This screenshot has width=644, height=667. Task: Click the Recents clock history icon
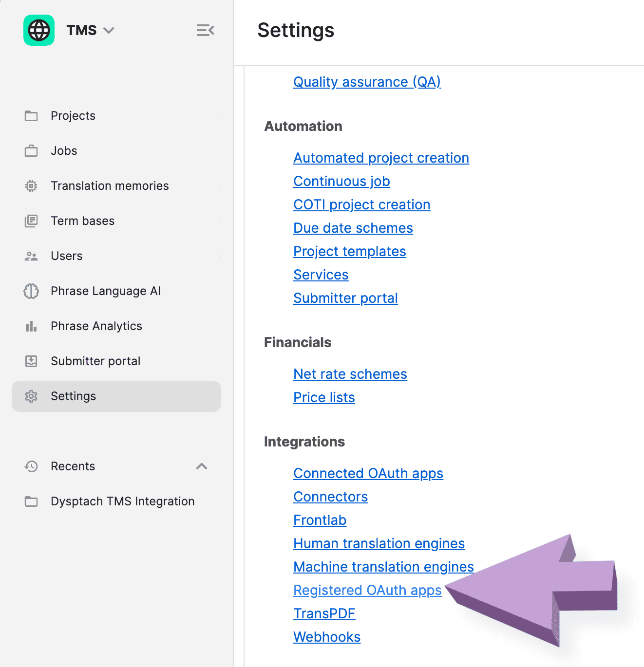31,466
